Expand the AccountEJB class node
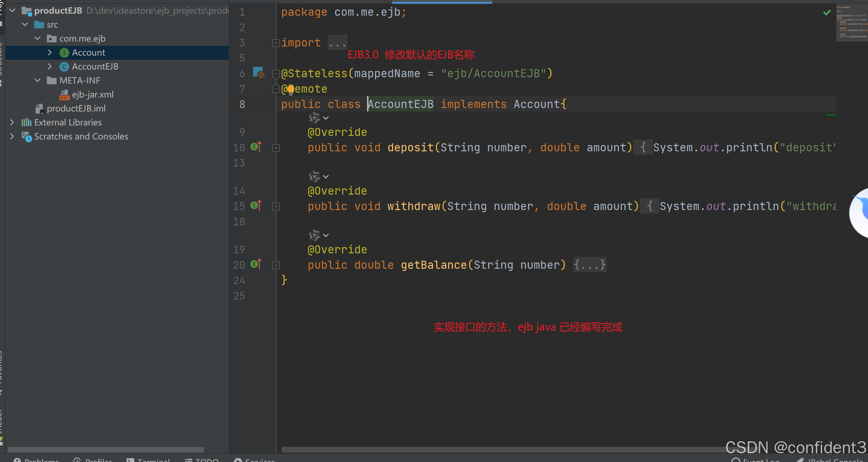The height and width of the screenshot is (462, 868). [x=50, y=66]
